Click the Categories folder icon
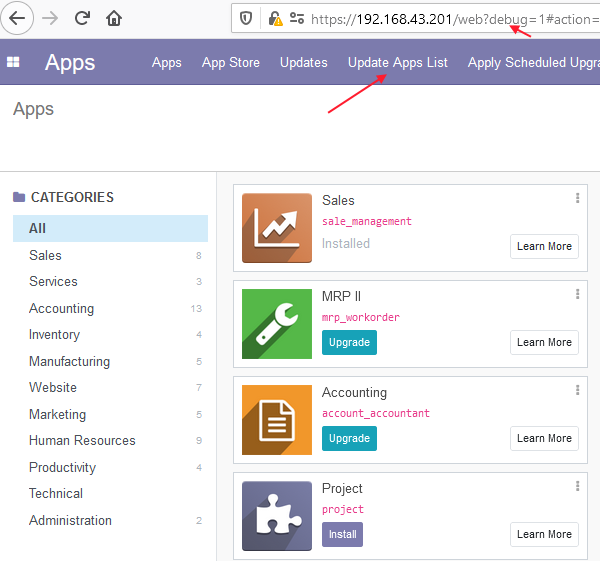This screenshot has width=600, height=561. click(19, 197)
